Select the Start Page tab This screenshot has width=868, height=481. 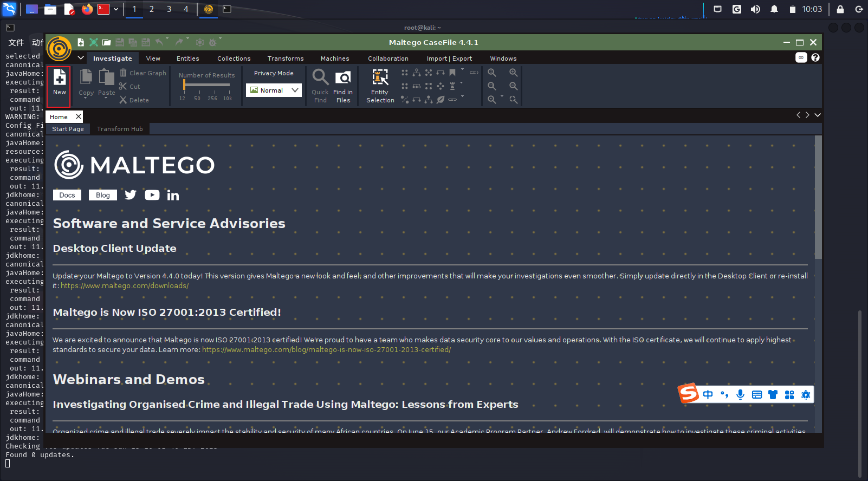68,129
